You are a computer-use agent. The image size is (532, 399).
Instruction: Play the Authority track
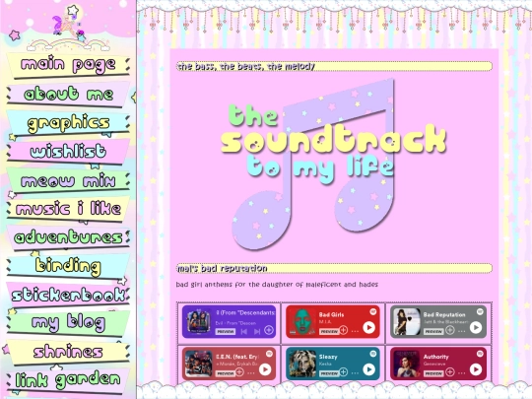coord(476,369)
